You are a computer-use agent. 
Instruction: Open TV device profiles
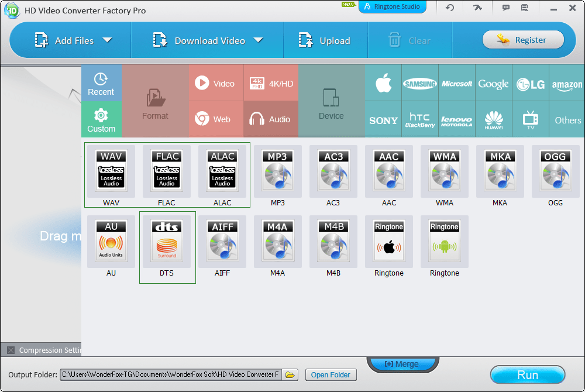click(531, 119)
